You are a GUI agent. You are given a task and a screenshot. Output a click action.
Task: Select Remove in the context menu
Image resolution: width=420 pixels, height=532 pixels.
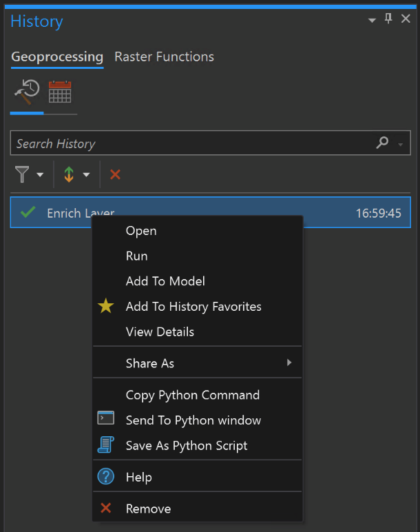tap(148, 509)
